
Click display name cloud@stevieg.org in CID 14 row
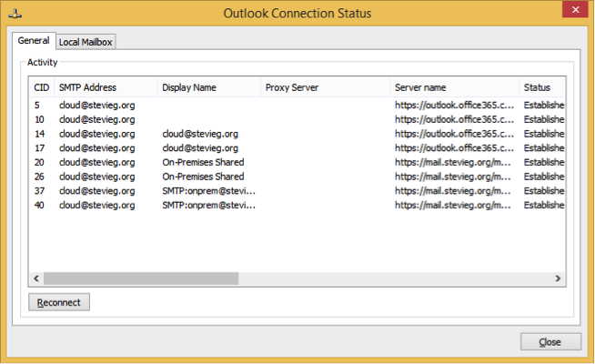coord(200,134)
